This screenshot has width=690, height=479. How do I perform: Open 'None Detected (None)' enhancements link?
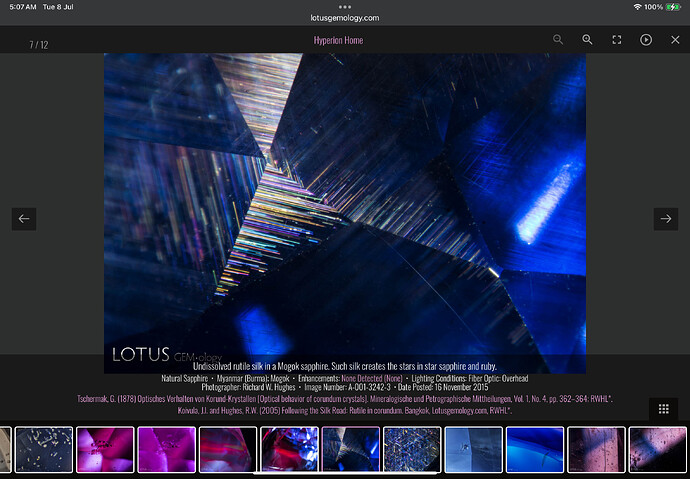(372, 378)
